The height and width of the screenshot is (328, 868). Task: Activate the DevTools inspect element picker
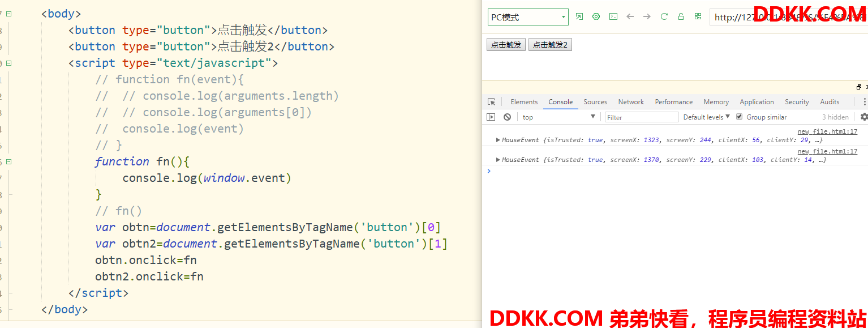click(x=491, y=102)
